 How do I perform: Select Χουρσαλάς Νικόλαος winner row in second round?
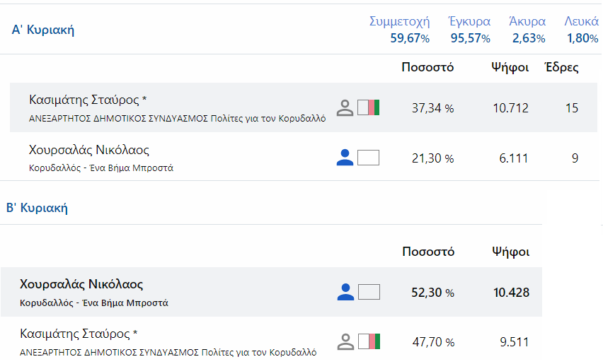[272, 292]
